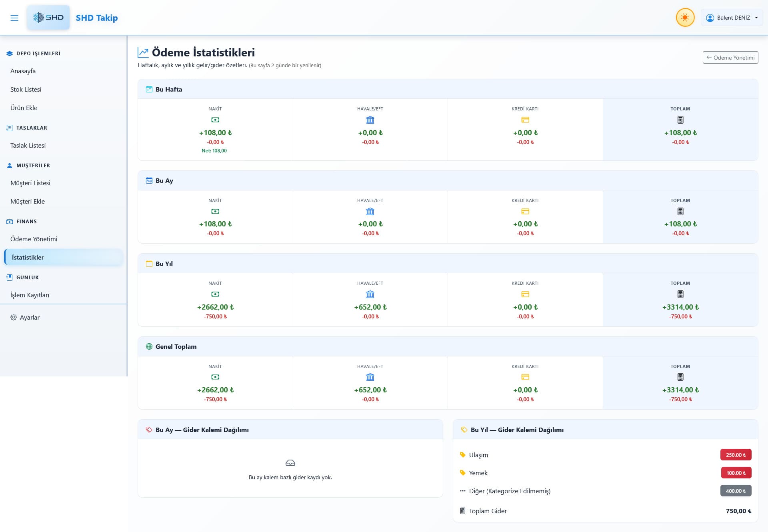Go back to Ödeme Yönetimi button
Screen dimensions: 768x532
tap(730, 58)
